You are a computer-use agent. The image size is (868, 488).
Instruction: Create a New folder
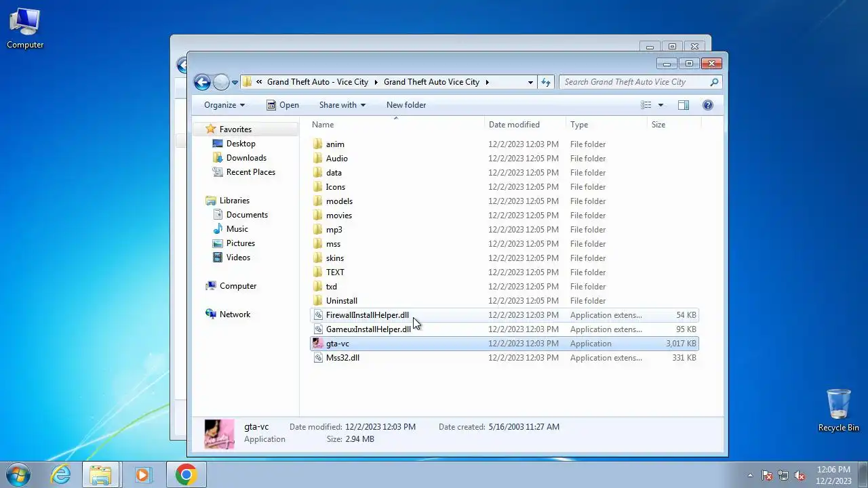point(406,105)
